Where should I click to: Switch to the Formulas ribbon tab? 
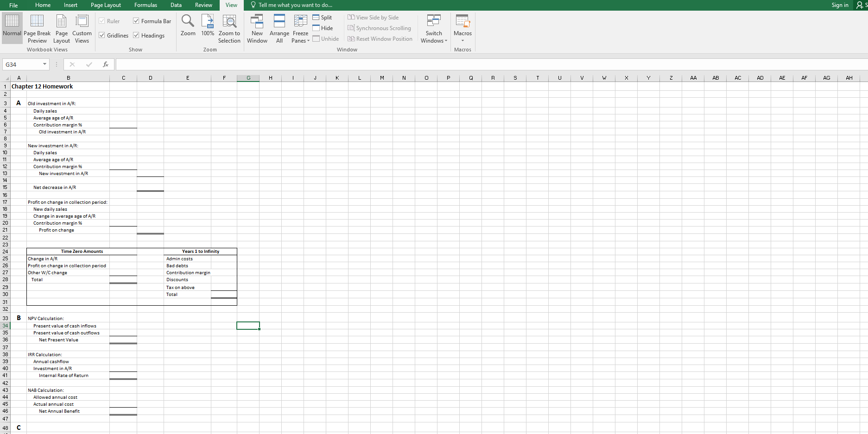(145, 5)
